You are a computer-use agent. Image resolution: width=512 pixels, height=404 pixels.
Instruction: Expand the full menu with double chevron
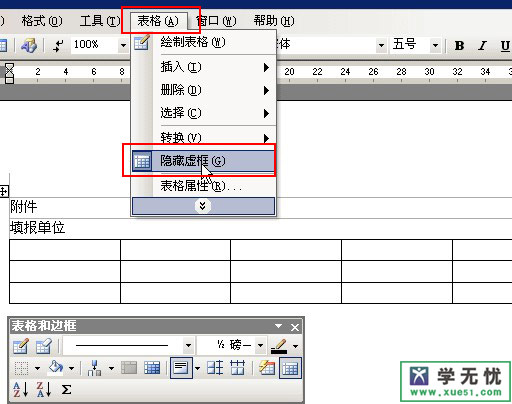(x=203, y=206)
